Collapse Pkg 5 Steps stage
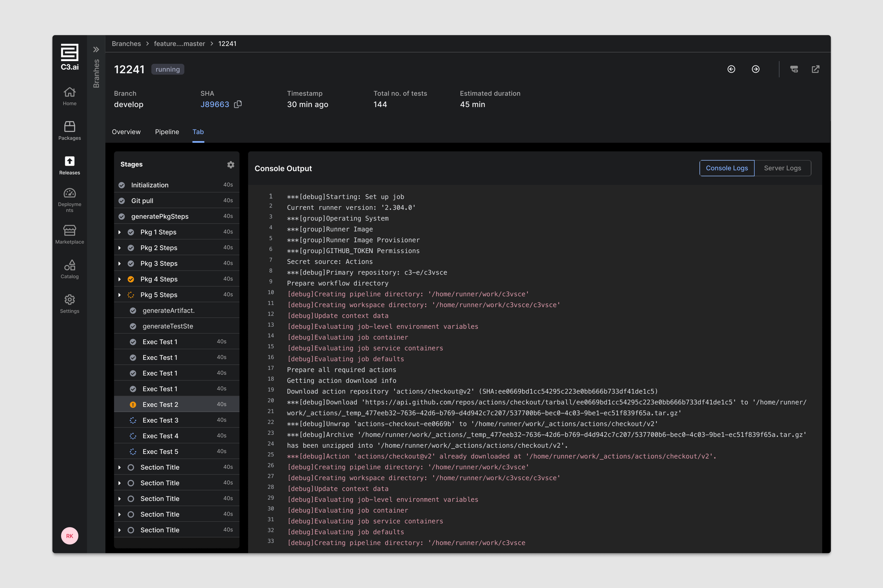 [120, 295]
